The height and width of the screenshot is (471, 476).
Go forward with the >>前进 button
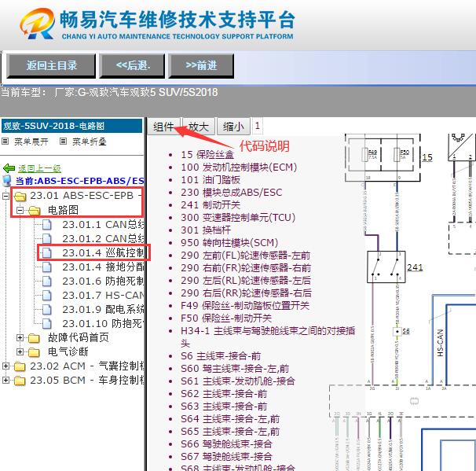(x=201, y=65)
